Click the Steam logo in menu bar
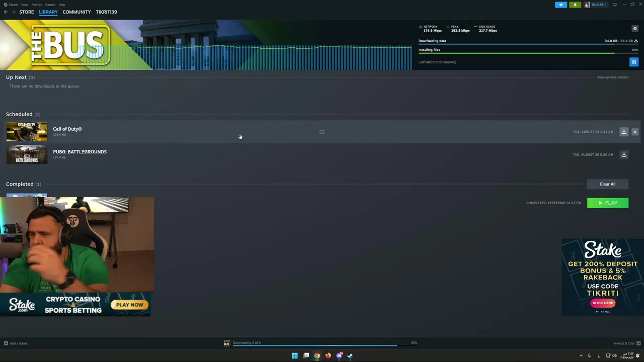 click(6, 5)
